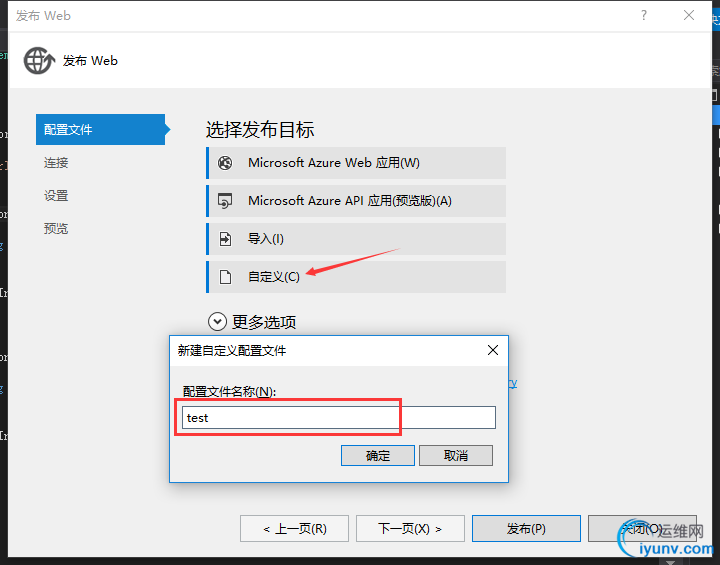This screenshot has width=720, height=565.
Task: Click the 选择发布目标 heading text
Action: 260,130
